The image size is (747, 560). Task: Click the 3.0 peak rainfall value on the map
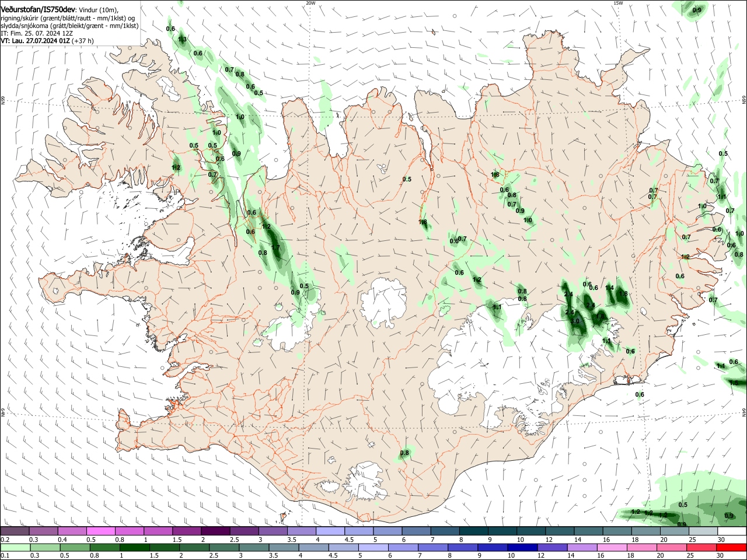click(575, 321)
